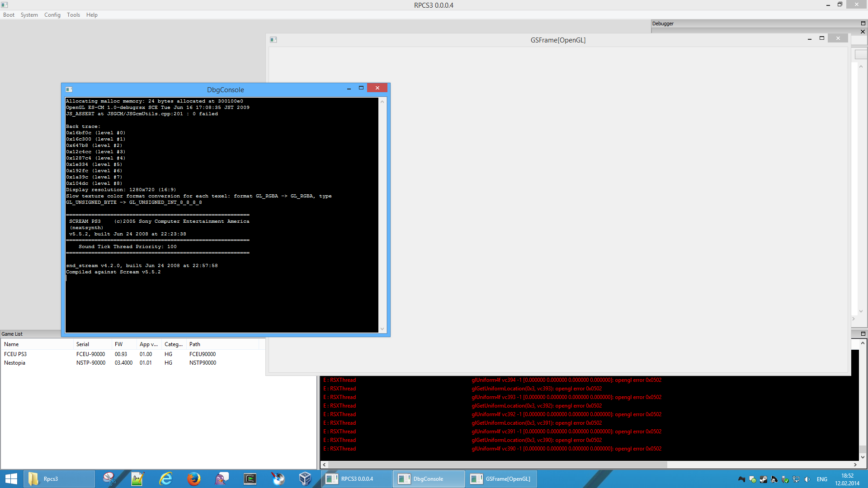Open the Boot menu
The height and width of the screenshot is (488, 868).
click(x=9, y=15)
